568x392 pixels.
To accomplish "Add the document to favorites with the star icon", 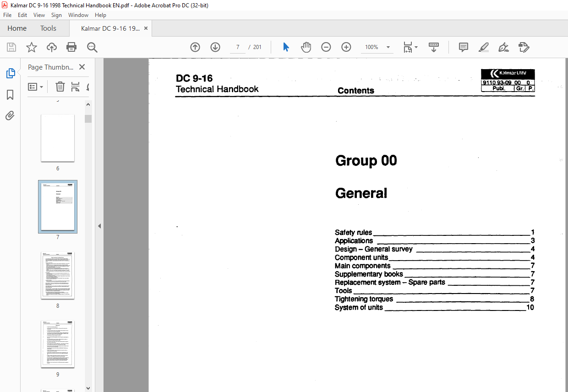I will [x=31, y=47].
